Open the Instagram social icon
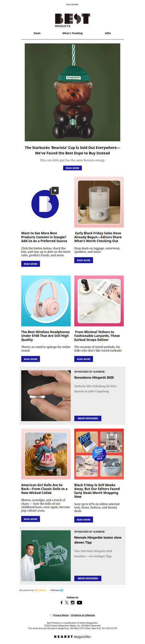Image resolution: width=145 pixels, height=644 pixels. coord(72,603)
